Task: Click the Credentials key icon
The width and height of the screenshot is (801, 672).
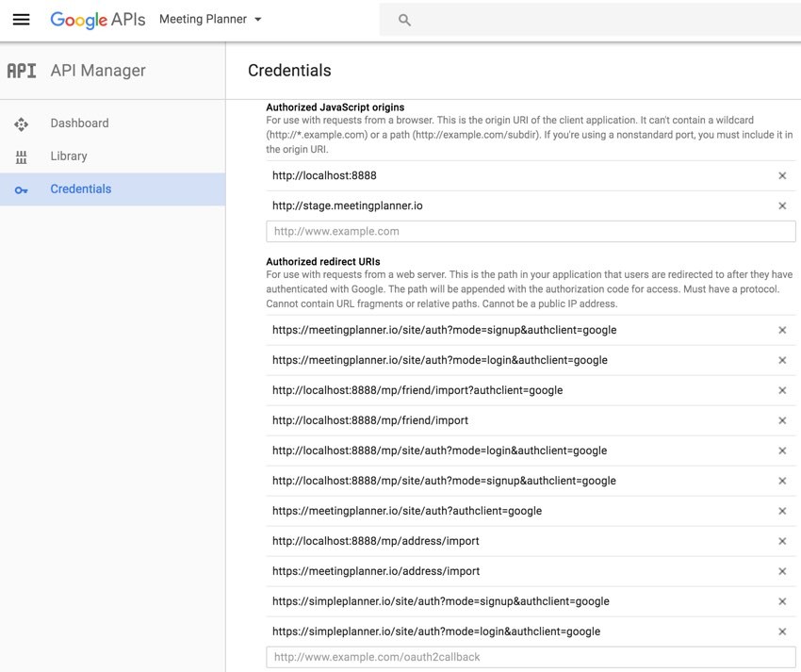Action: pos(21,190)
